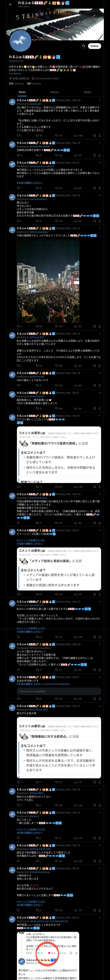Bookmark the Nov 16 reply to @shizukayokoo

tap(94, 221)
